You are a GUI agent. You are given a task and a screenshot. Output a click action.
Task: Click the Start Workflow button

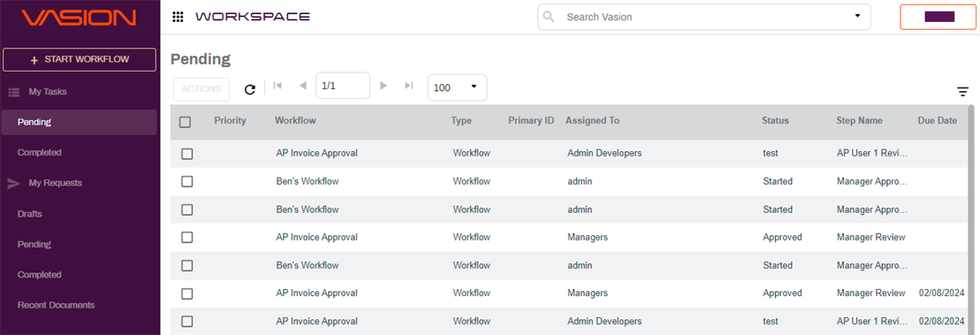pyautogui.click(x=80, y=59)
